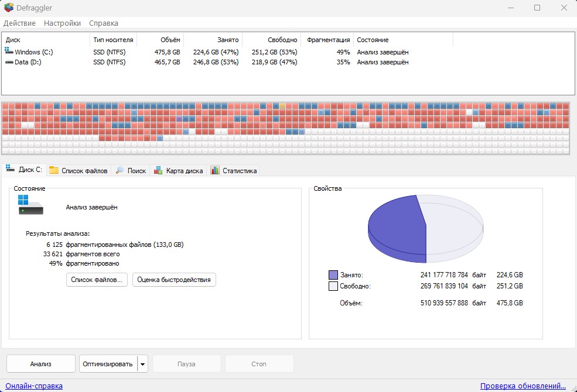Click the Оптимизировать button

[x=108, y=364]
